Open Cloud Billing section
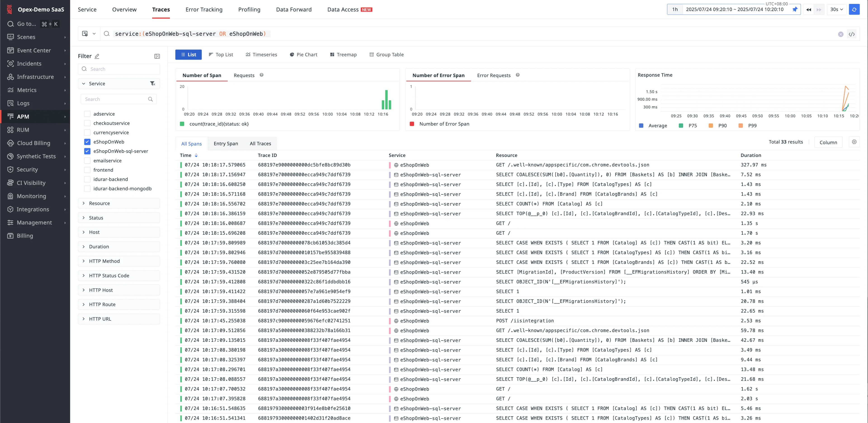Screen dimensions: 868x423 point(33,143)
